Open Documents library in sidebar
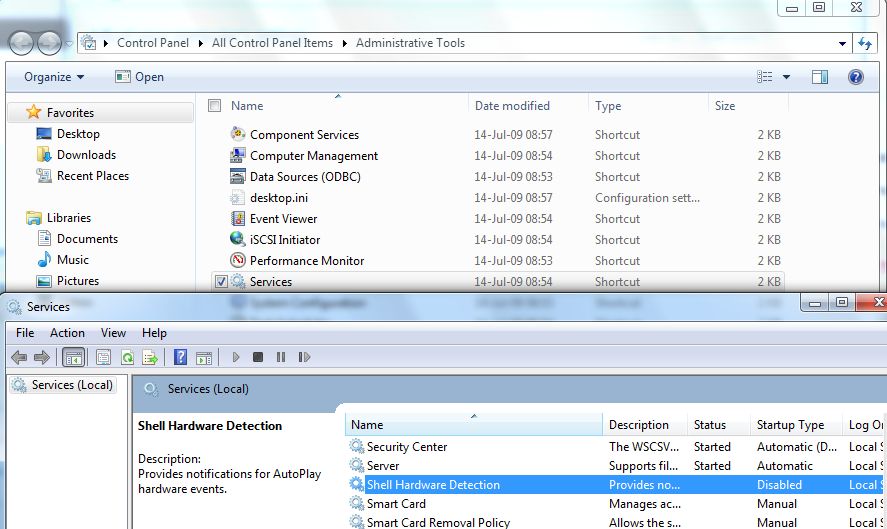The width and height of the screenshot is (887, 529). [x=77, y=238]
